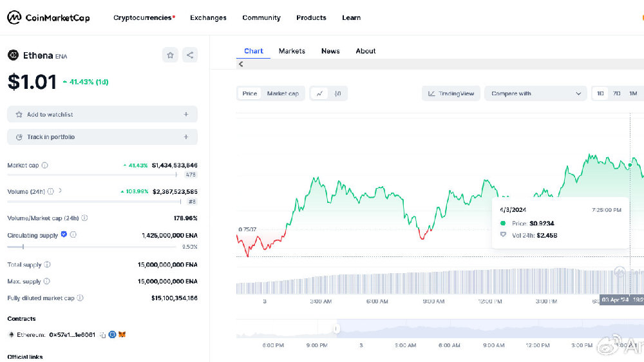Toggle chart to Price view

click(x=250, y=93)
